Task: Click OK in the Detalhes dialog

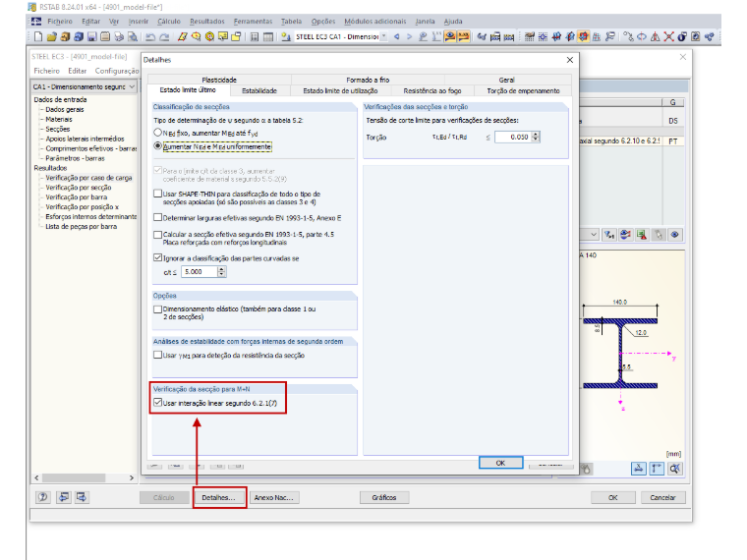Action: tap(500, 463)
